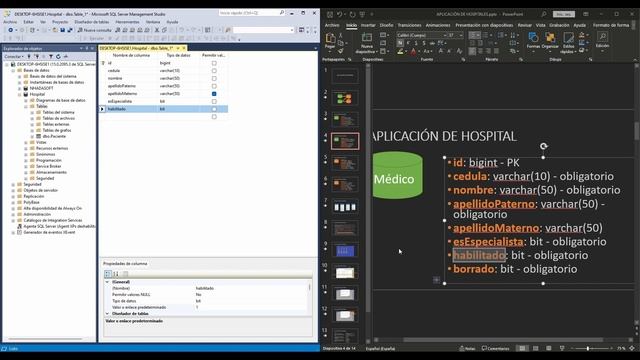Click the Organizar icon in PowerPoint
The width and height of the screenshot is (640, 360).
pos(550,38)
